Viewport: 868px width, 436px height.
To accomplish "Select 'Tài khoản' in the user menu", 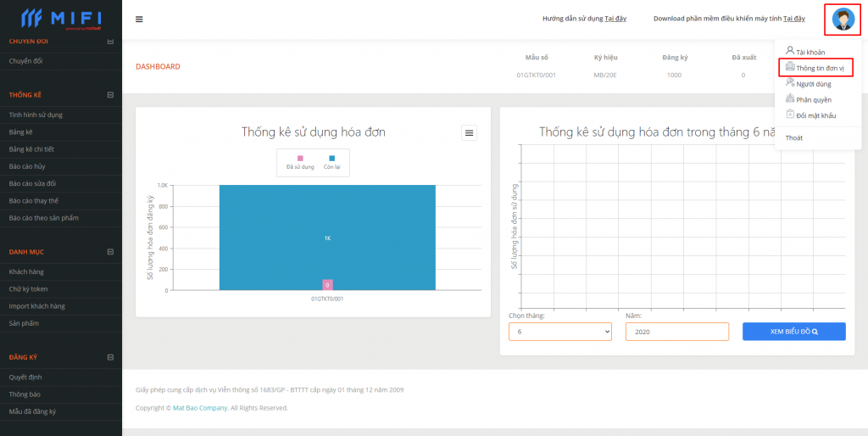I will pyautogui.click(x=810, y=52).
